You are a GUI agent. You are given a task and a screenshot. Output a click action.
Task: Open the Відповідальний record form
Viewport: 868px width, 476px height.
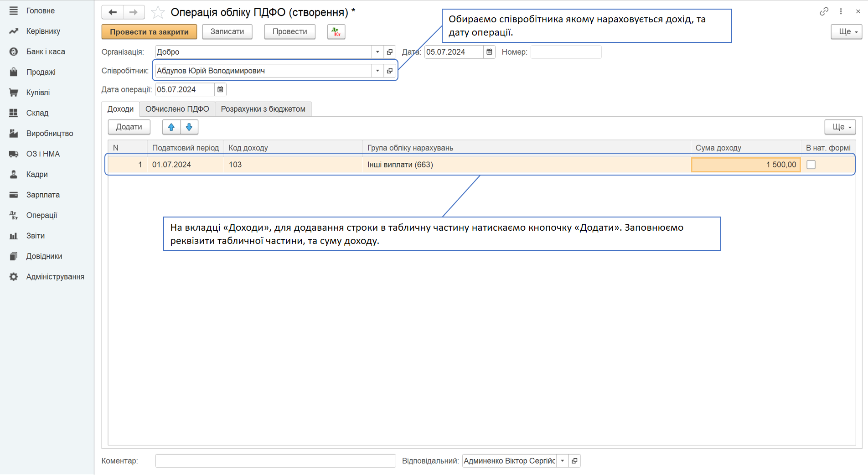(575, 461)
